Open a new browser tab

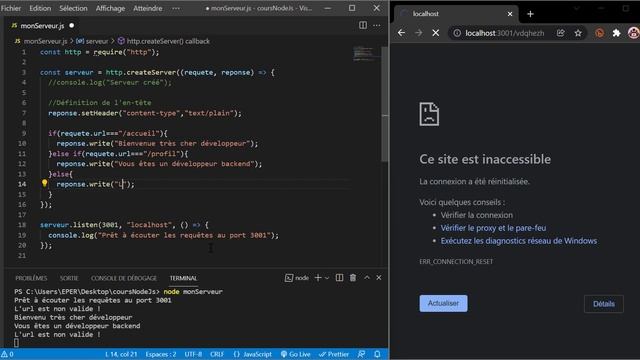point(530,14)
